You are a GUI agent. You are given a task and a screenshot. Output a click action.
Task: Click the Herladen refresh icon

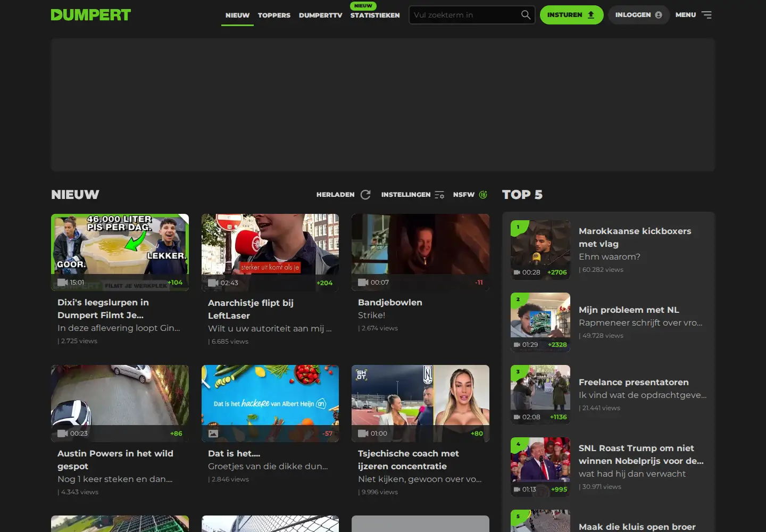365,195
